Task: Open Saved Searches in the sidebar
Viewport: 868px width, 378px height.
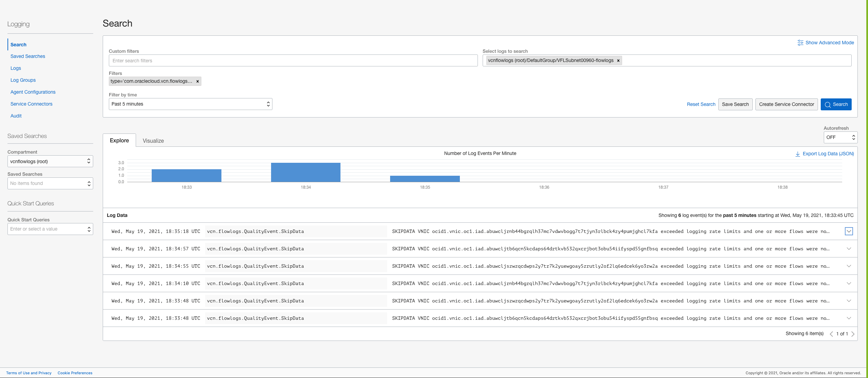Action: click(28, 56)
